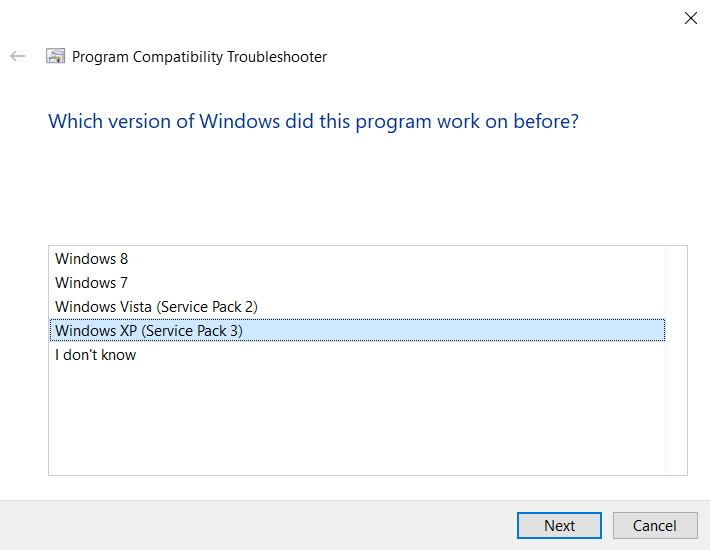
Task: Cancel the compatibility troubleshooter
Action: point(655,525)
